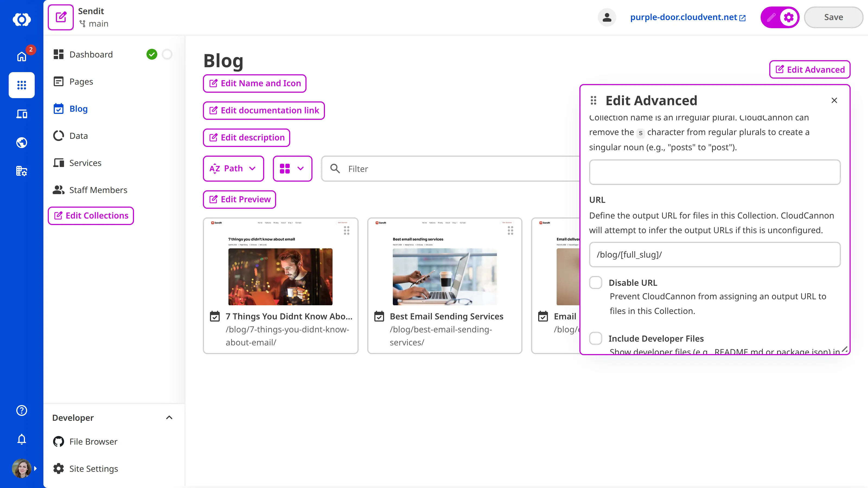Screen dimensions: 868x488
Task: Click the filter search magnifier icon
Action: tap(335, 168)
